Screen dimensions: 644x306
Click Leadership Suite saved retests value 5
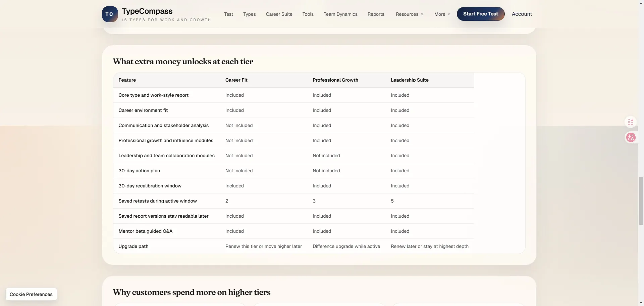[x=392, y=201]
